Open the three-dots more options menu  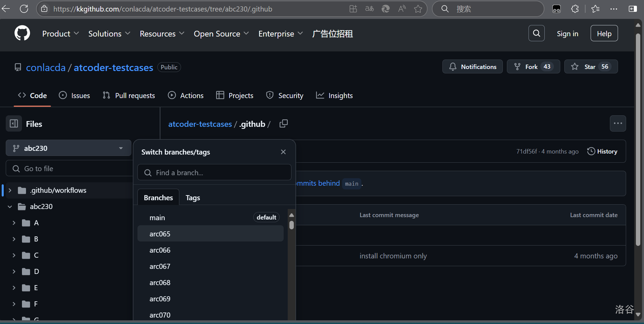click(618, 123)
